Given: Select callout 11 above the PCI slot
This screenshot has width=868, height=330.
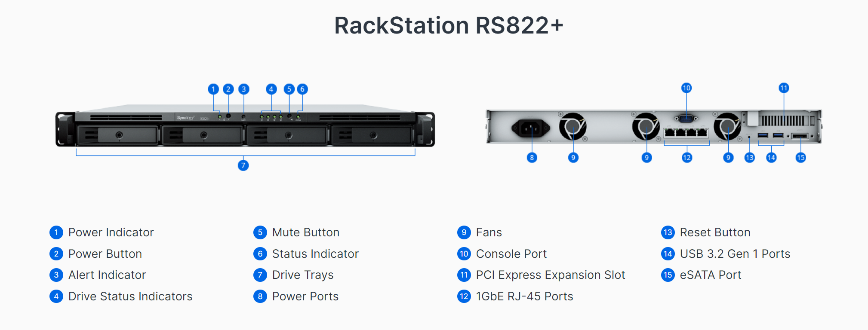Looking at the screenshot, I should (x=784, y=88).
